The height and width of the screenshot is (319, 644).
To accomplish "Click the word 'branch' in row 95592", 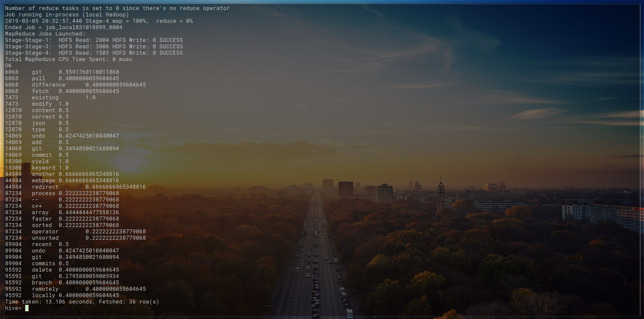I will [42, 282].
